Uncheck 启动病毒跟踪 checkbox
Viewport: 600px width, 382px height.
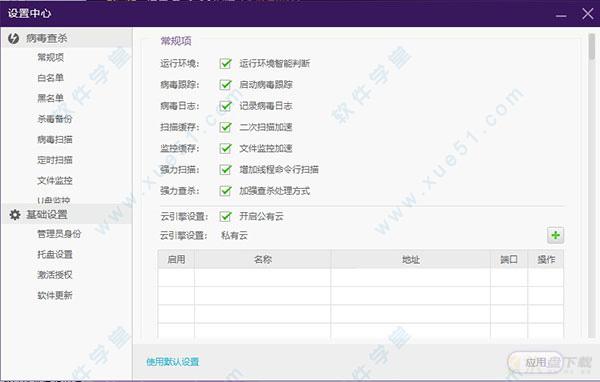[x=225, y=84]
